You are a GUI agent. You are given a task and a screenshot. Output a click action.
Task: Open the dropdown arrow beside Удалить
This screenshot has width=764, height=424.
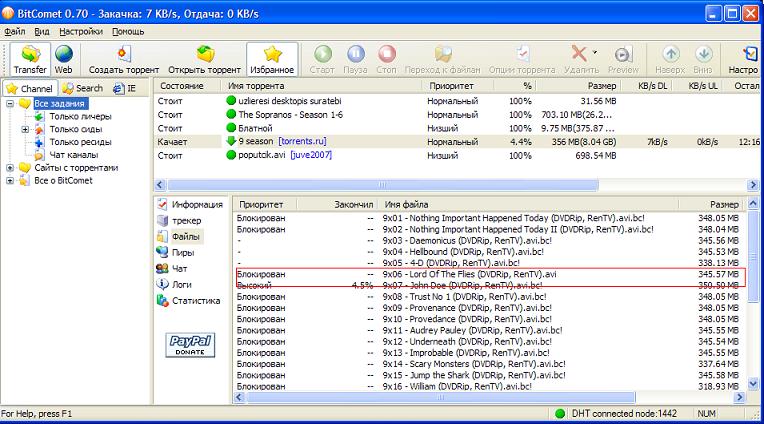coord(595,53)
